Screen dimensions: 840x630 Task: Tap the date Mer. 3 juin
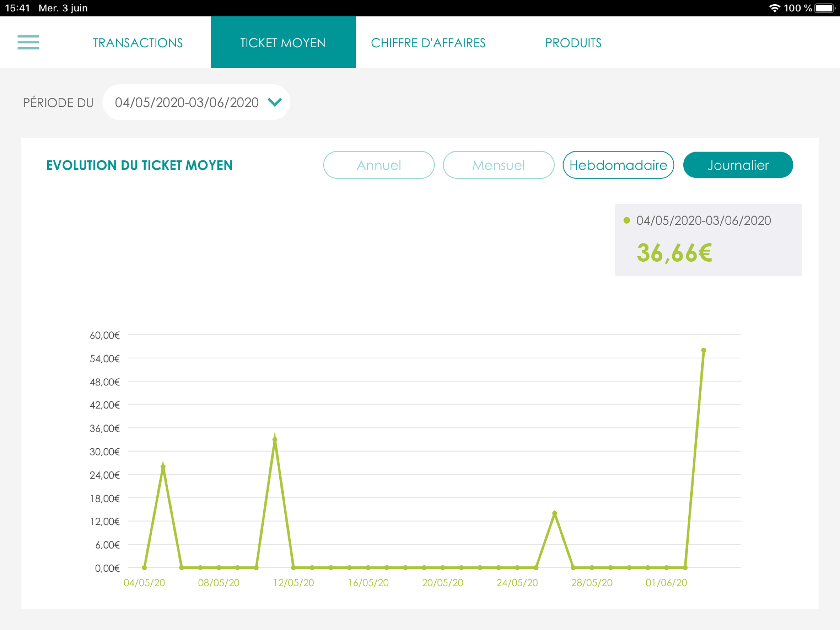tap(63, 8)
